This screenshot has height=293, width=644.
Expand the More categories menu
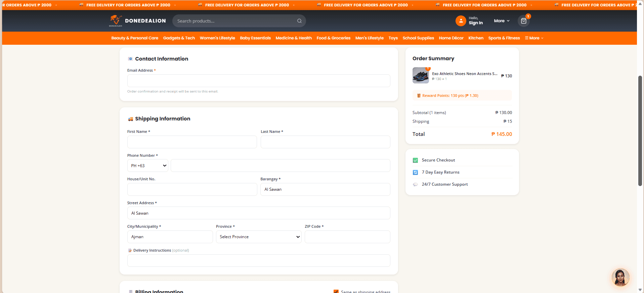click(x=534, y=38)
